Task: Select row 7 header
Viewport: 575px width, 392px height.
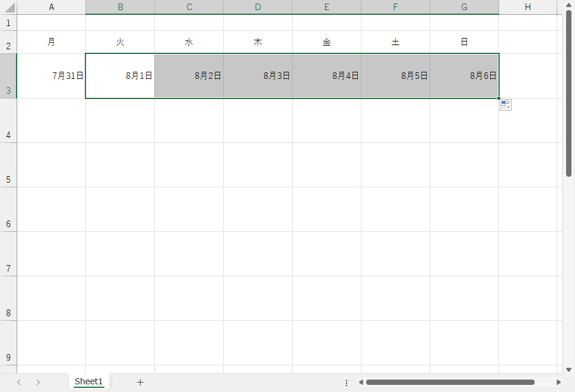Action: click(8, 254)
